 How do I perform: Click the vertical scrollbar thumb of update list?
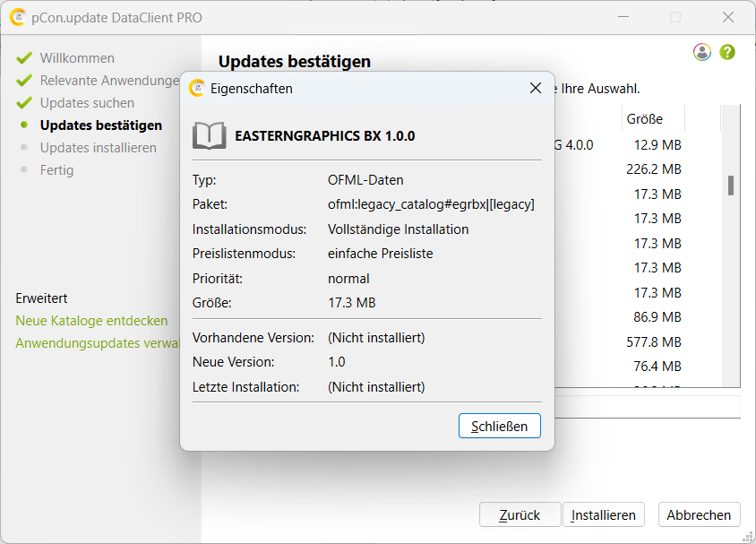pos(731,186)
